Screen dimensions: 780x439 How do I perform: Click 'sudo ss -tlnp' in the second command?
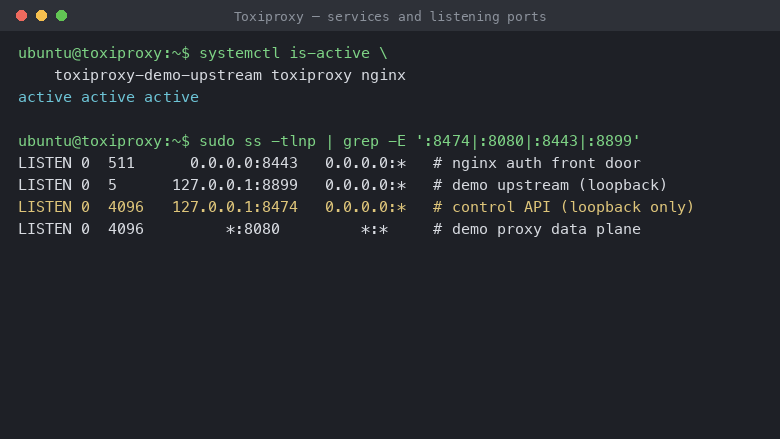(x=257, y=141)
